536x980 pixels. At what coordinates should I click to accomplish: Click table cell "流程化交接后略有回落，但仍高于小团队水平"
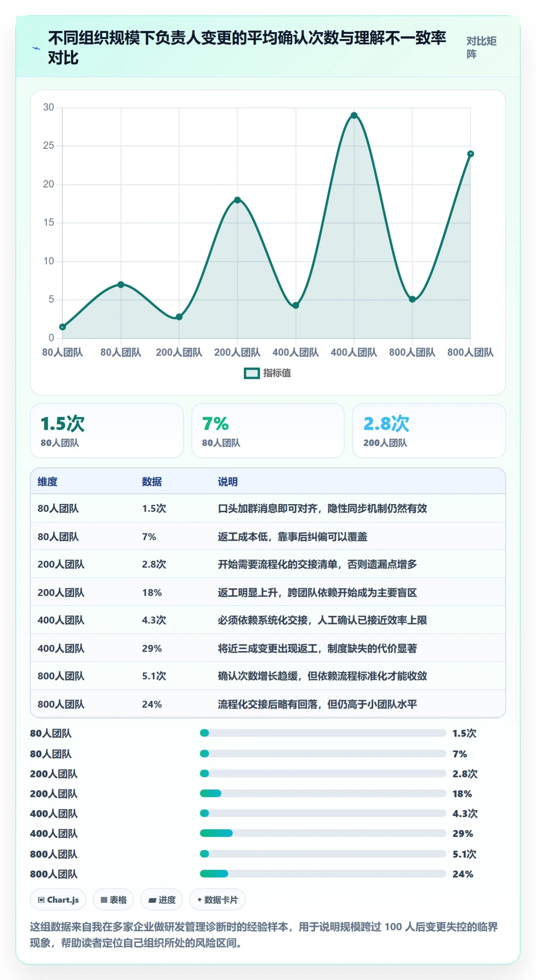click(317, 704)
